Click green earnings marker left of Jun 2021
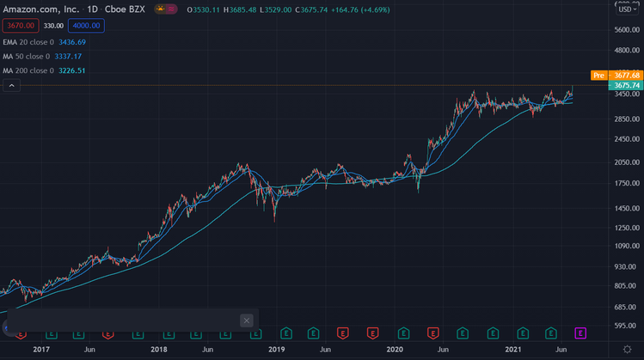 coord(551,333)
